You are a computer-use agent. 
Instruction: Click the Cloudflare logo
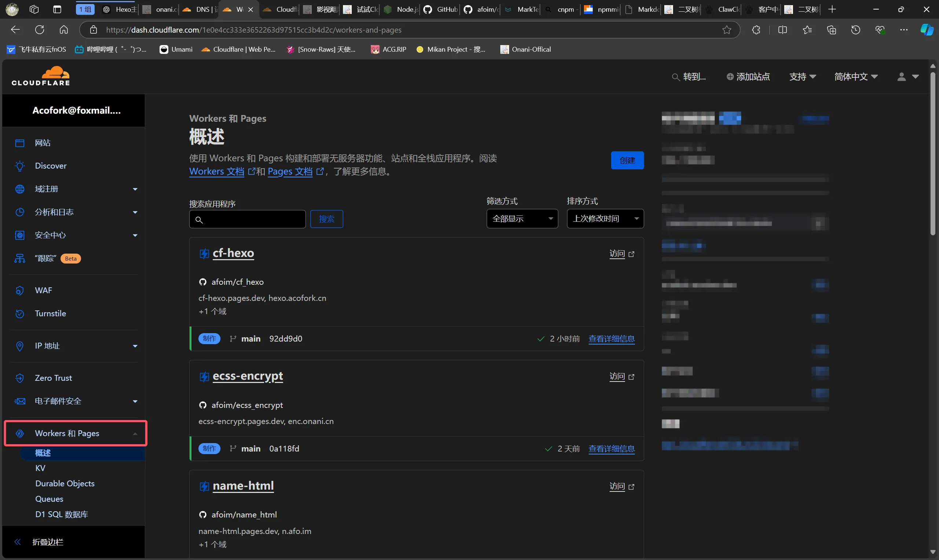point(41,76)
